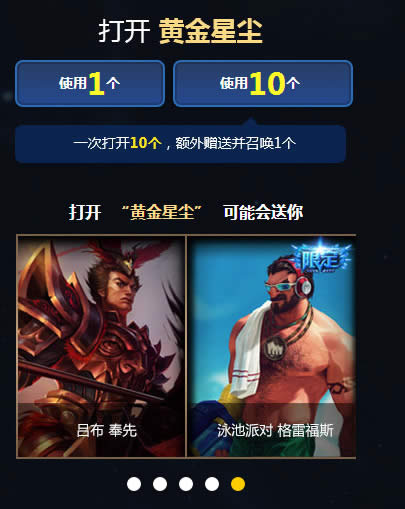Click the 吕布 奉先 caption label
This screenshot has width=405, height=509.
tap(107, 430)
